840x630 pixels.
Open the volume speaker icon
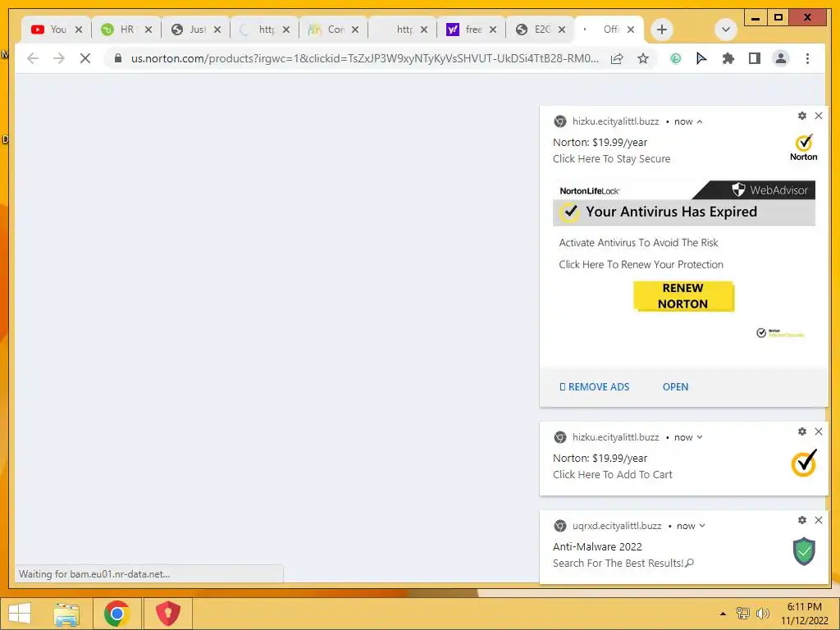[x=762, y=614]
